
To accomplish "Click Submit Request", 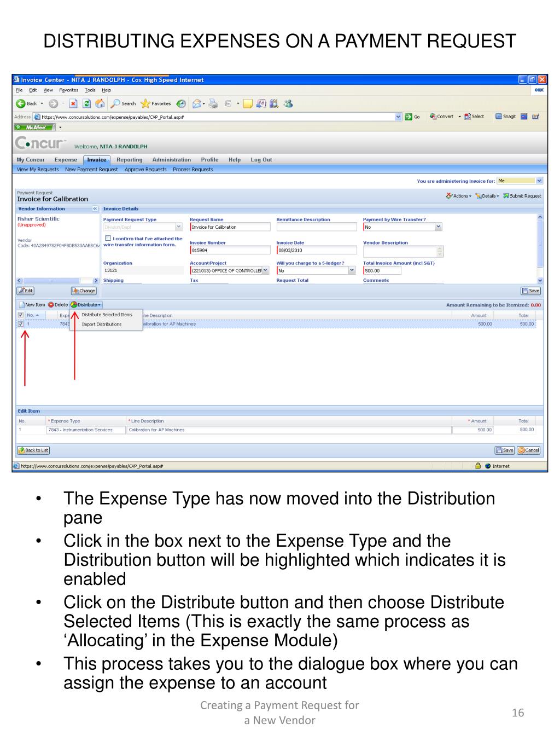I will coord(522,196).
